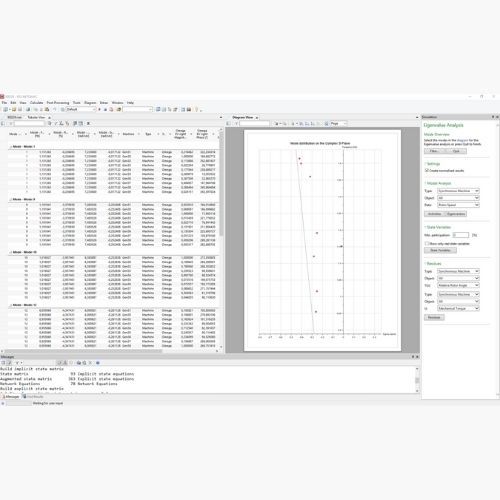Close the Simulation panel
The height and width of the screenshot is (500, 500).
coord(497,117)
